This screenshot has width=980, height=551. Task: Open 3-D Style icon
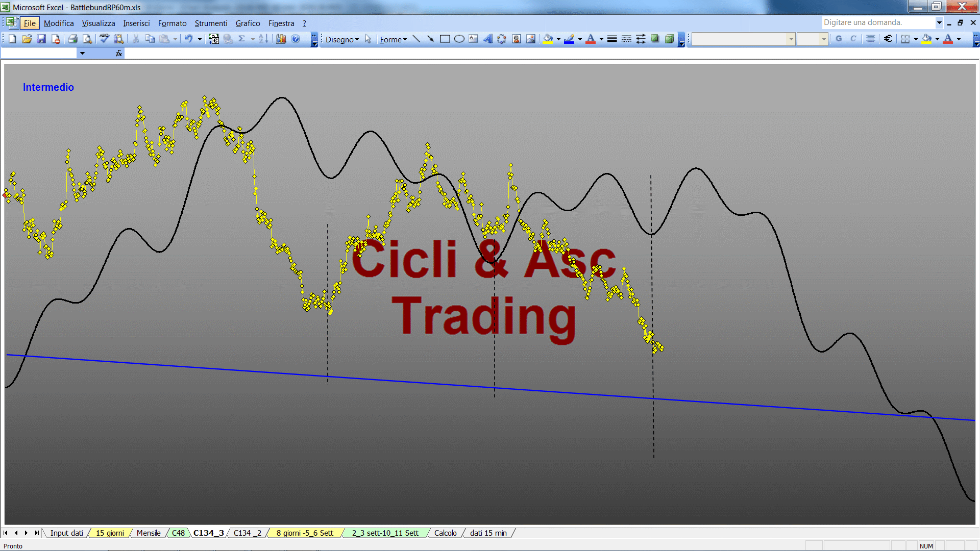pos(669,39)
